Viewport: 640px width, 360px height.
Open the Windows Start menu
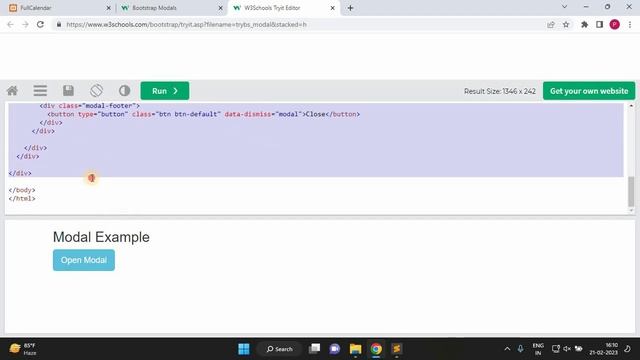tap(244, 349)
